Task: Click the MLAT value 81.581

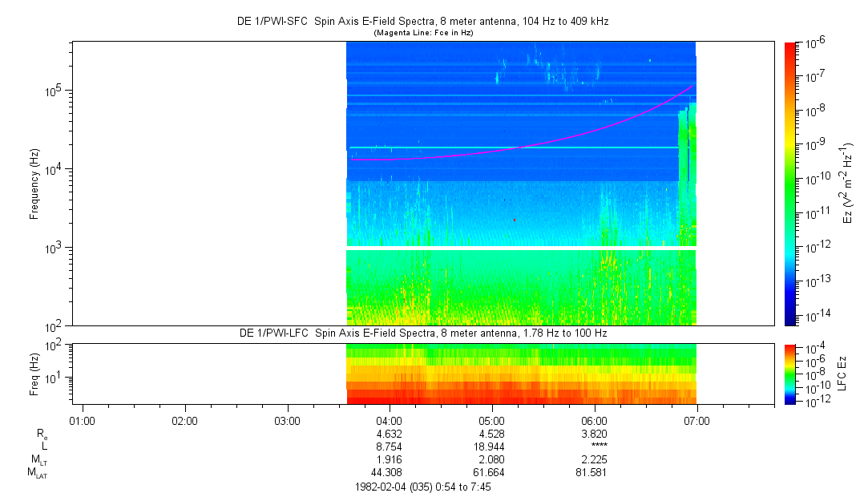Action: pyautogui.click(x=594, y=472)
